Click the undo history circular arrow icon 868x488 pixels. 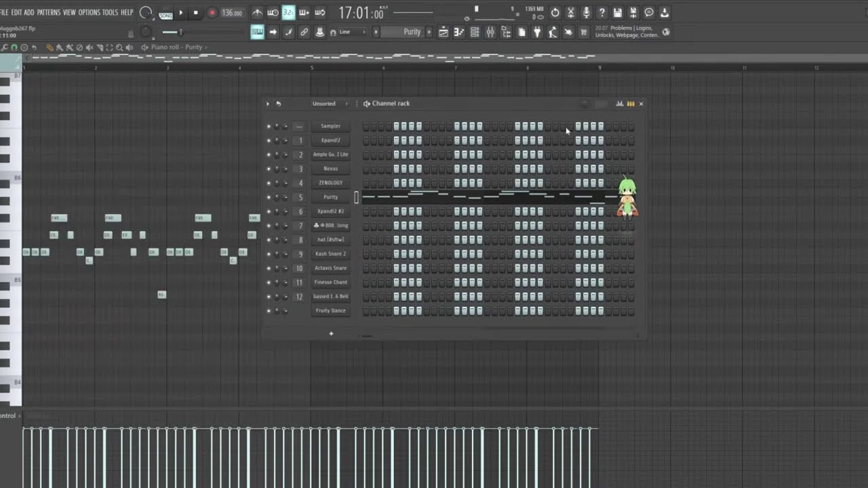point(555,12)
